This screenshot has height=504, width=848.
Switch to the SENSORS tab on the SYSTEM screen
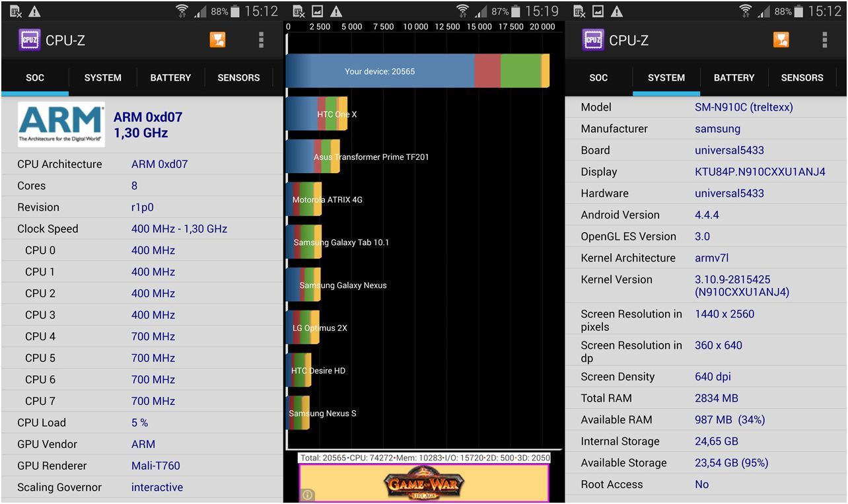(x=802, y=78)
